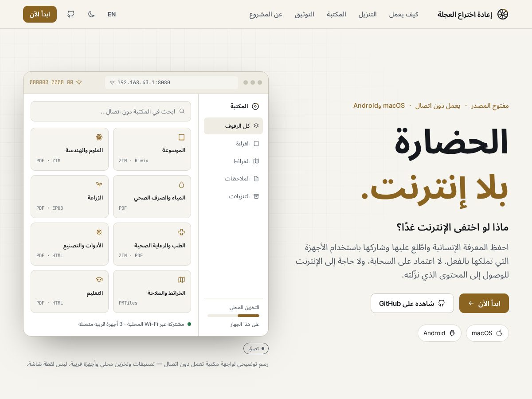Click the wheel logo icon in the header

click(502, 14)
